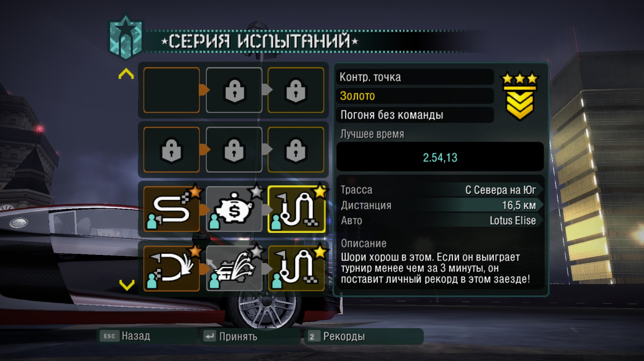Click the up arrow above the challenge list
Image resolution: width=644 pixels, height=361 pixels.
click(x=126, y=74)
